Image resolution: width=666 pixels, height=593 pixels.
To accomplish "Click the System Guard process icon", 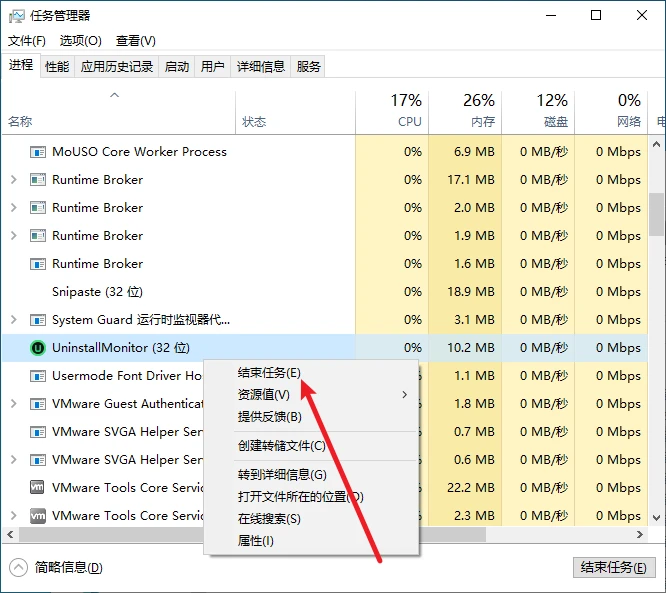I will 38,320.
